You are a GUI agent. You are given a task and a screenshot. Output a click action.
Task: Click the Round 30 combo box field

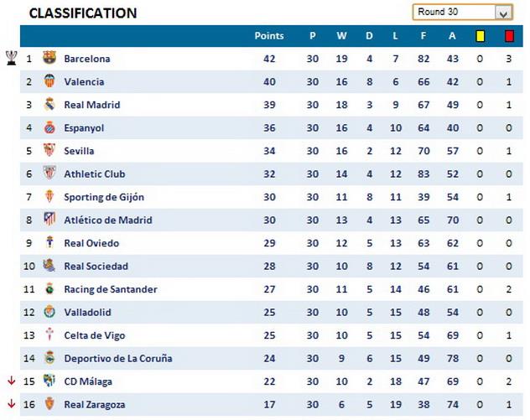[453, 13]
